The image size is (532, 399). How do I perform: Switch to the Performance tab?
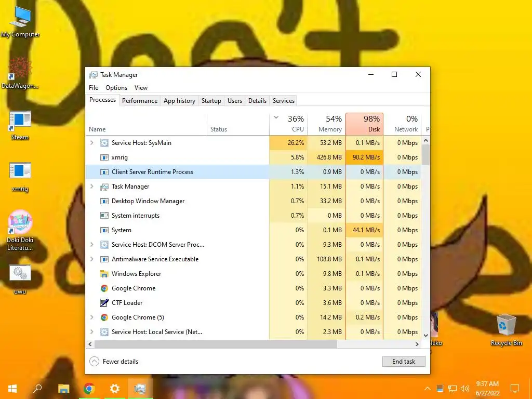140,101
